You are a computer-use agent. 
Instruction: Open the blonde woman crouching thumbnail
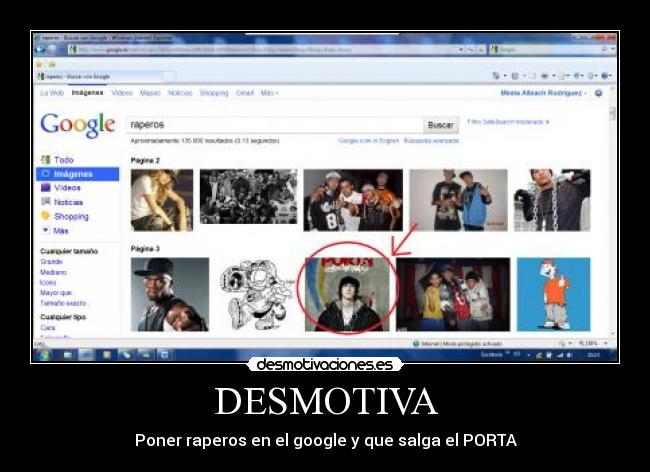[162, 200]
